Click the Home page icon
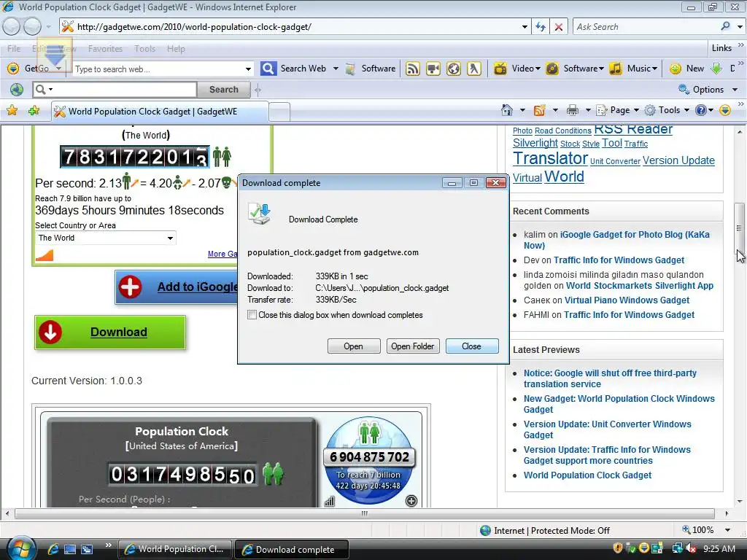The image size is (747, 560). pos(507,111)
